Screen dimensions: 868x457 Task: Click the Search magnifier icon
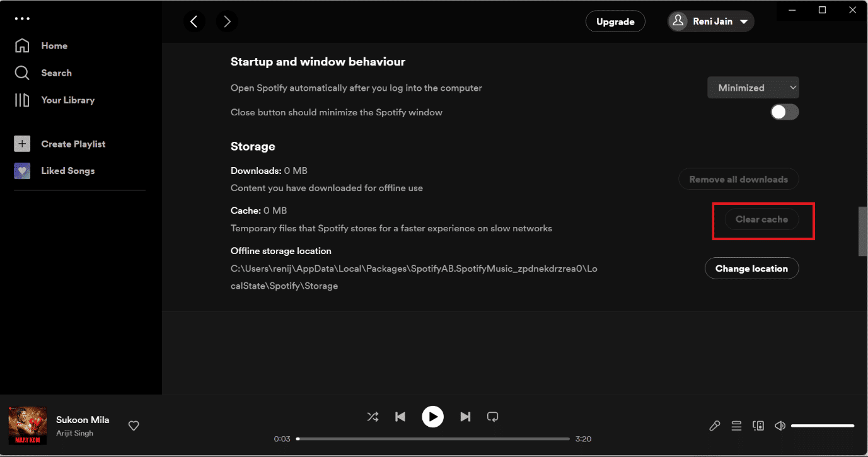pyautogui.click(x=22, y=73)
